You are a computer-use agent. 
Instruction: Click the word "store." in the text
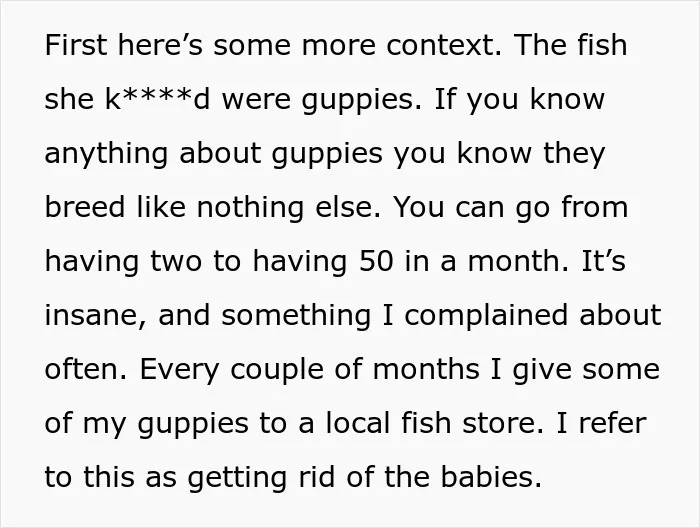point(503,423)
